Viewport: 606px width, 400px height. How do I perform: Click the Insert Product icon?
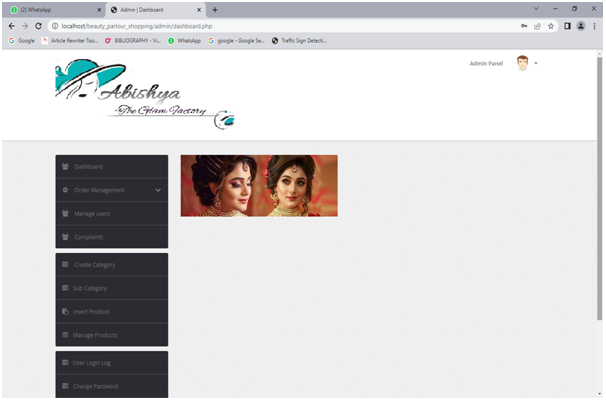tap(65, 311)
